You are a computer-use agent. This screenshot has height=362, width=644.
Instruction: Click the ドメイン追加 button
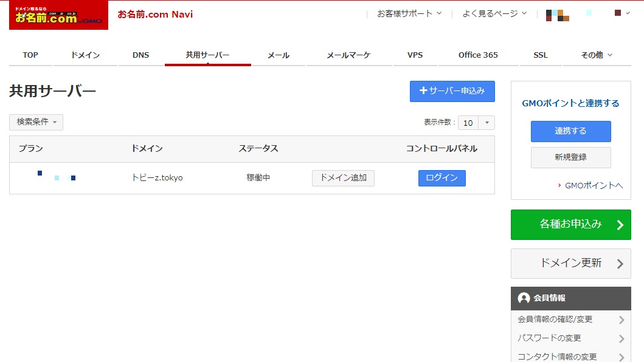[x=344, y=178]
